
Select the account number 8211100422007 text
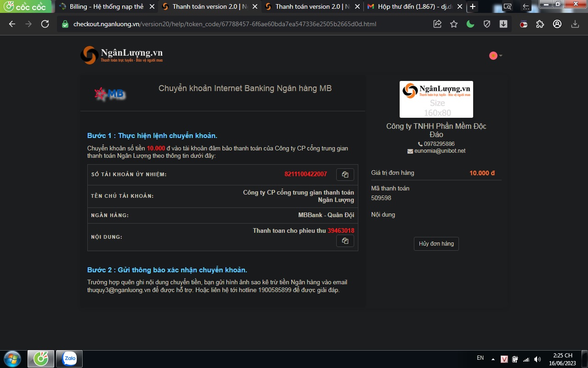coord(305,174)
